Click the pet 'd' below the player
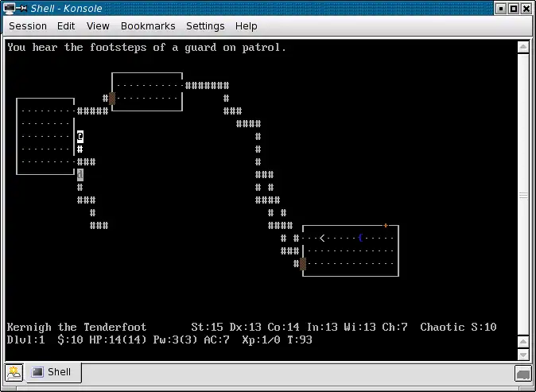 tap(80, 174)
